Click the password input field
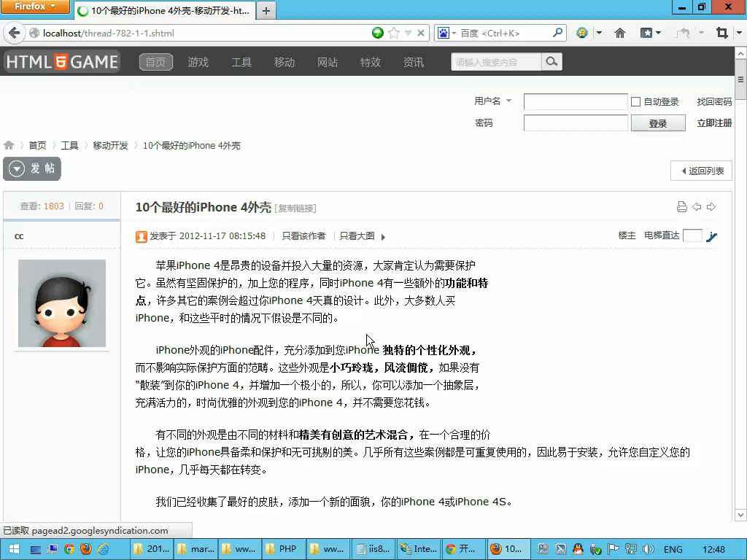Viewport: 747px width, 560px height. [x=575, y=123]
